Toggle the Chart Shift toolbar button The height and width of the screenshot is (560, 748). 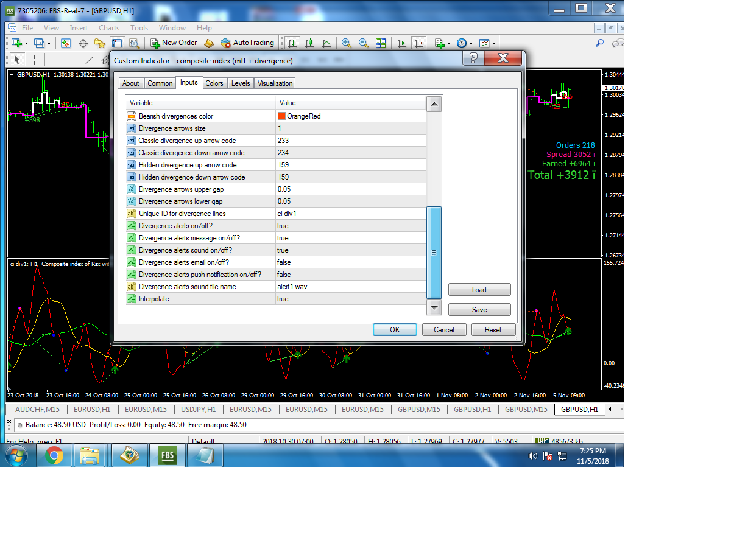(x=418, y=43)
